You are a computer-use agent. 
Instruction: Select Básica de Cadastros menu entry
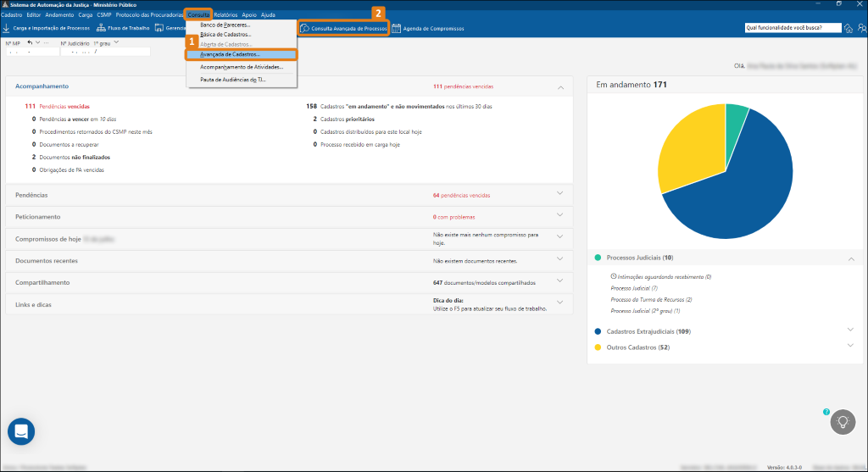coord(242,34)
